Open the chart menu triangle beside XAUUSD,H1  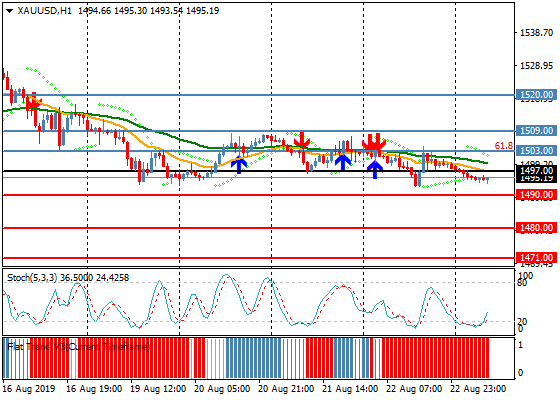pyautogui.click(x=10, y=11)
